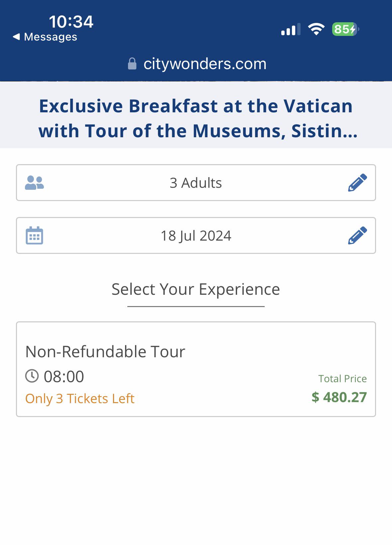
Task: Open the 18 Jul 2024 date picker
Action: (196, 236)
